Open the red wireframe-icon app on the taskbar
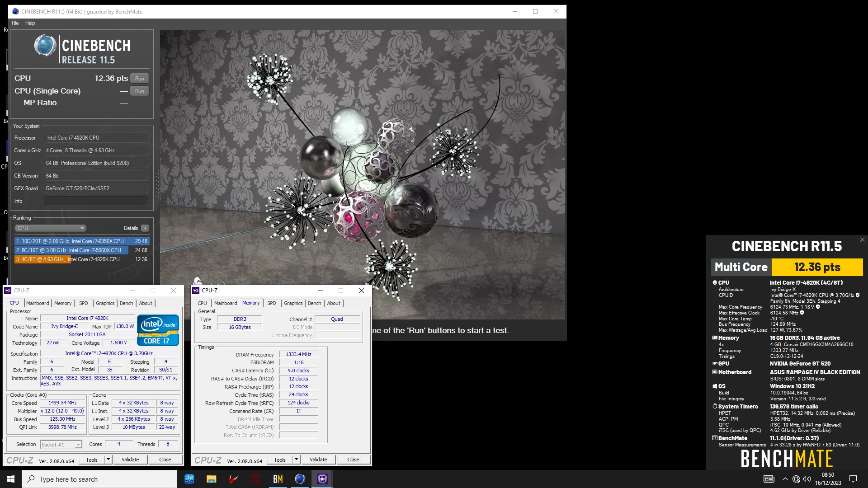Screen dimensions: 868x488 (x=255, y=479)
